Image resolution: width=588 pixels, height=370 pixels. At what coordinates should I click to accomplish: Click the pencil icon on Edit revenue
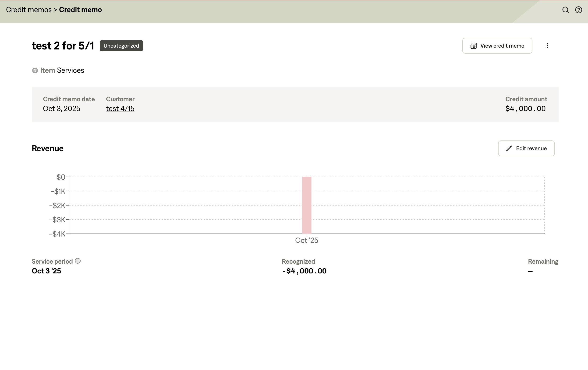click(509, 148)
